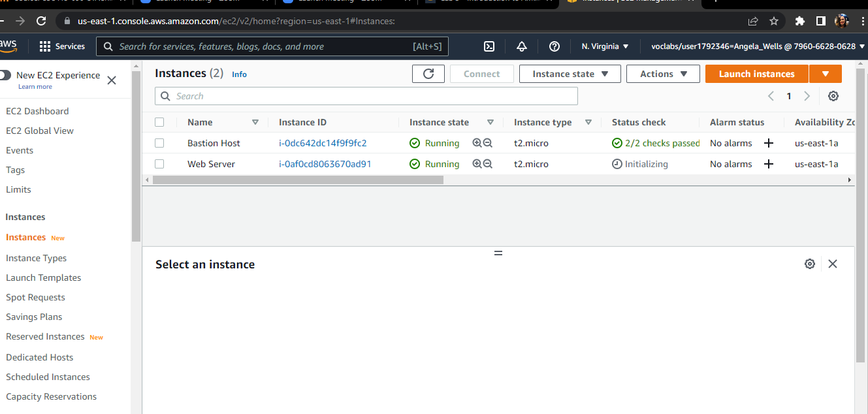Open table preferences gear beside pagination

point(833,96)
